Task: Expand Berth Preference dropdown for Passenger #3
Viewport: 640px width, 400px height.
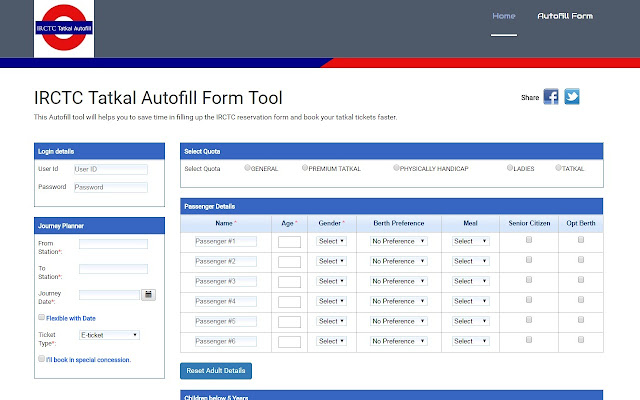Action: 399,281
